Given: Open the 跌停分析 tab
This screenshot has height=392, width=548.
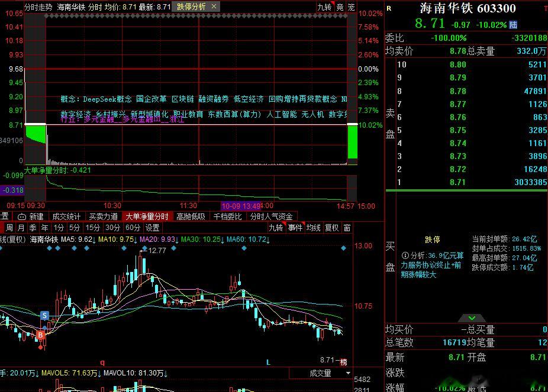Looking at the screenshot, I should [x=191, y=7].
